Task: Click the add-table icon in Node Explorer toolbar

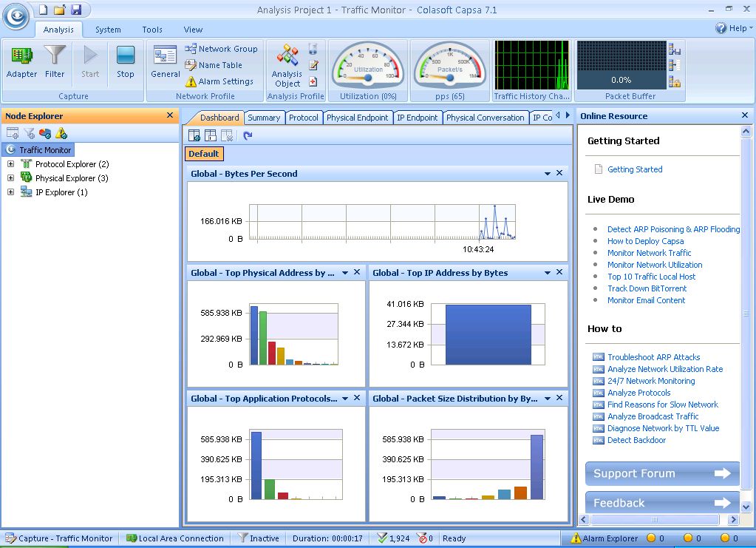Action: click(13, 133)
